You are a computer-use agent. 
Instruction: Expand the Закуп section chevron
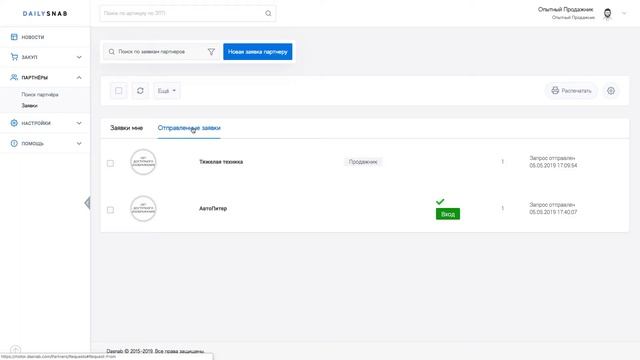pyautogui.click(x=79, y=57)
